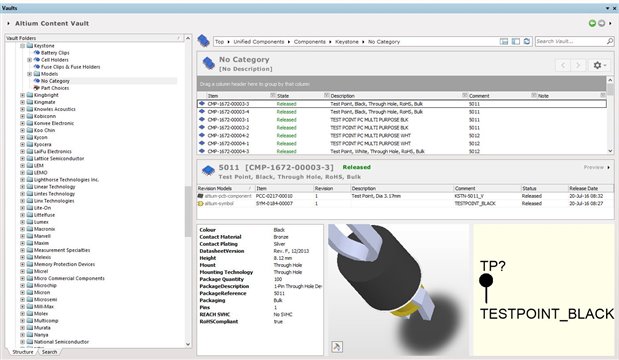Toggle the first layout view icon in breadcrumb bar

click(x=504, y=41)
